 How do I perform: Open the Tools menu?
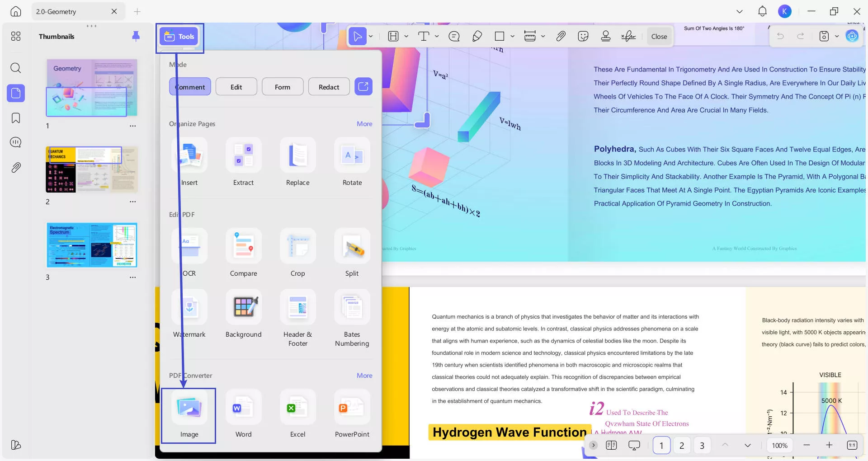click(x=179, y=37)
